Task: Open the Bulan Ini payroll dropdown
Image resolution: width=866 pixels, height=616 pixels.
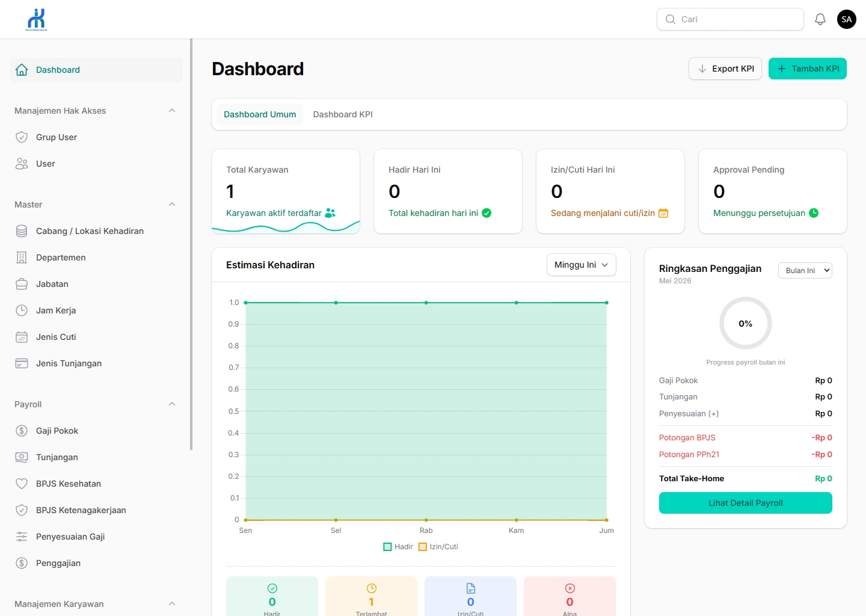Action: 805,271
